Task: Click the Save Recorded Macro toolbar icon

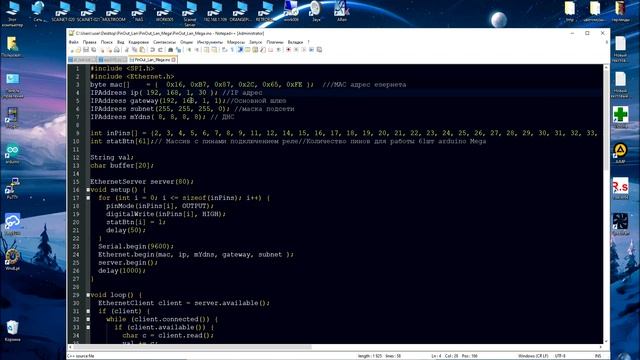Action: click(319, 50)
